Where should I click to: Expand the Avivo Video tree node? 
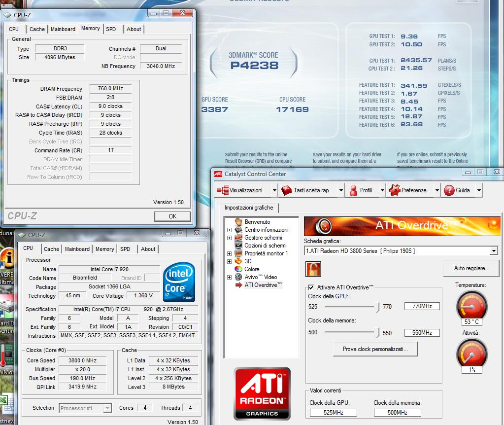[x=229, y=277]
